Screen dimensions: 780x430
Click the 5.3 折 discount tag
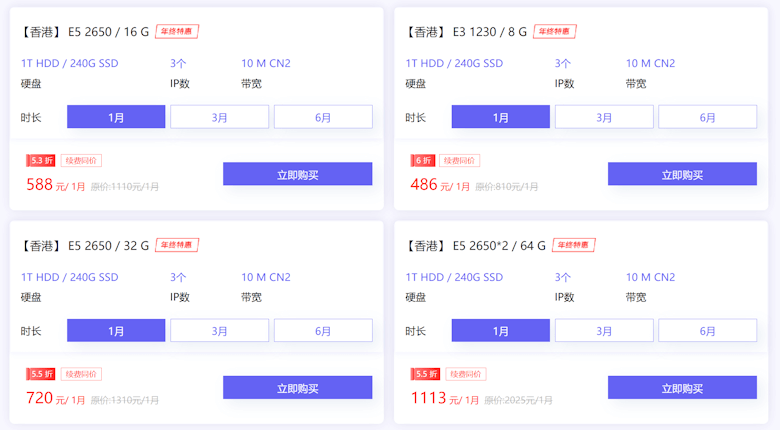click(41, 160)
